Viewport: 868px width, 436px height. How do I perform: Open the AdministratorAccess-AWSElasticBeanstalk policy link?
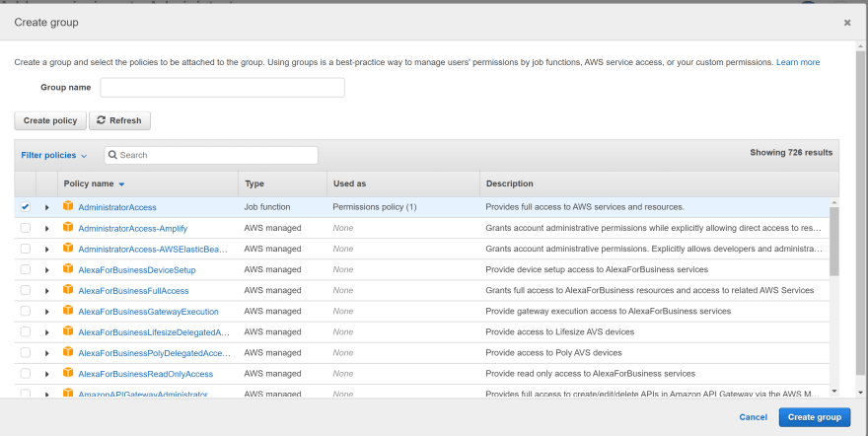(x=153, y=250)
